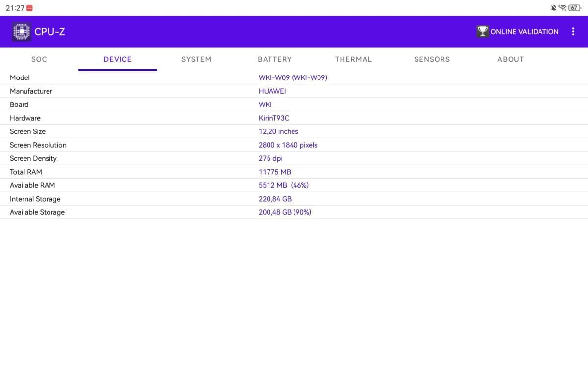Tap the 220,84 GB value
The image size is (588, 387).
click(x=275, y=199)
